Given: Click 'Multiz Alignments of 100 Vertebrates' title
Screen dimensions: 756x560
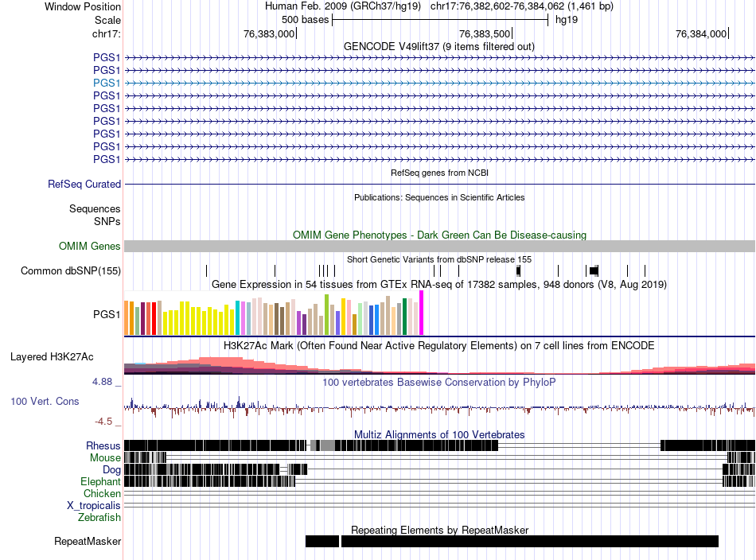Looking at the screenshot, I should point(439,434).
